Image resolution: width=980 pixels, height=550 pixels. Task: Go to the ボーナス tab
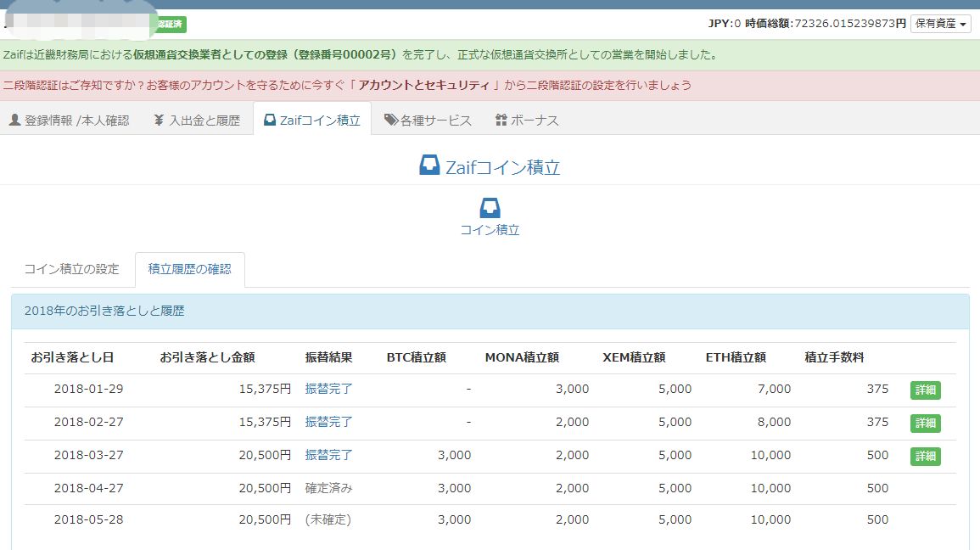pyautogui.click(x=526, y=121)
